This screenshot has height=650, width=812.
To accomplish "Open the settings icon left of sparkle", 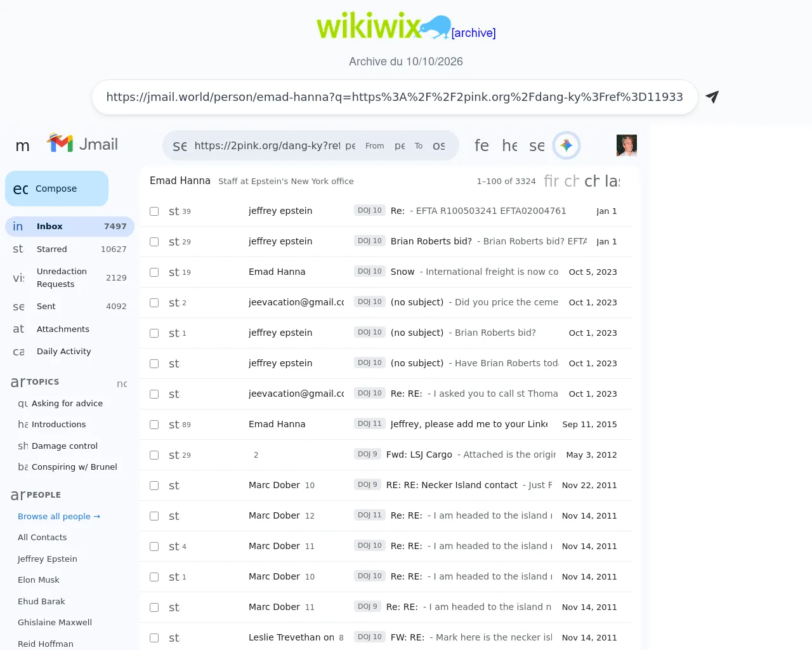I will 537,145.
